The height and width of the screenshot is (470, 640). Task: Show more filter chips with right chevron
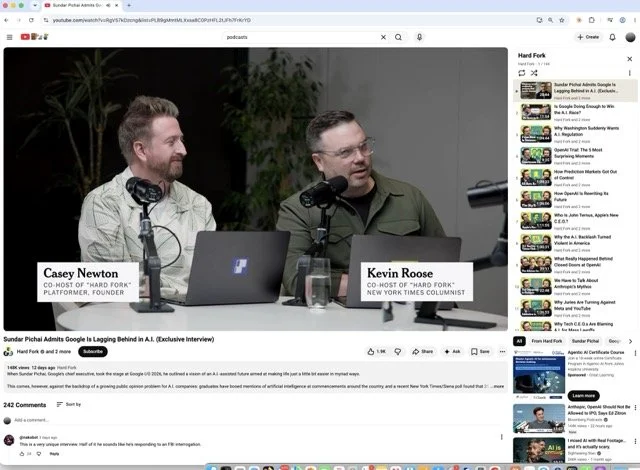[630, 341]
